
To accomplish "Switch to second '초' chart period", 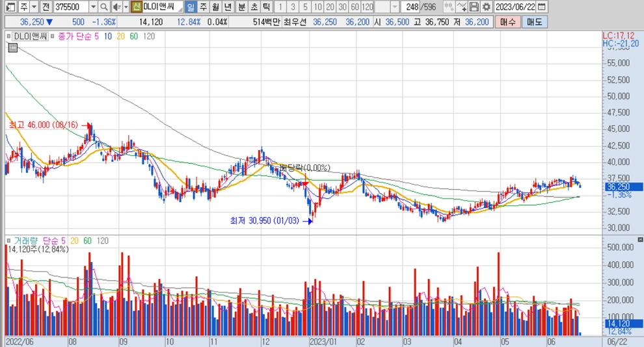I will [x=254, y=6].
